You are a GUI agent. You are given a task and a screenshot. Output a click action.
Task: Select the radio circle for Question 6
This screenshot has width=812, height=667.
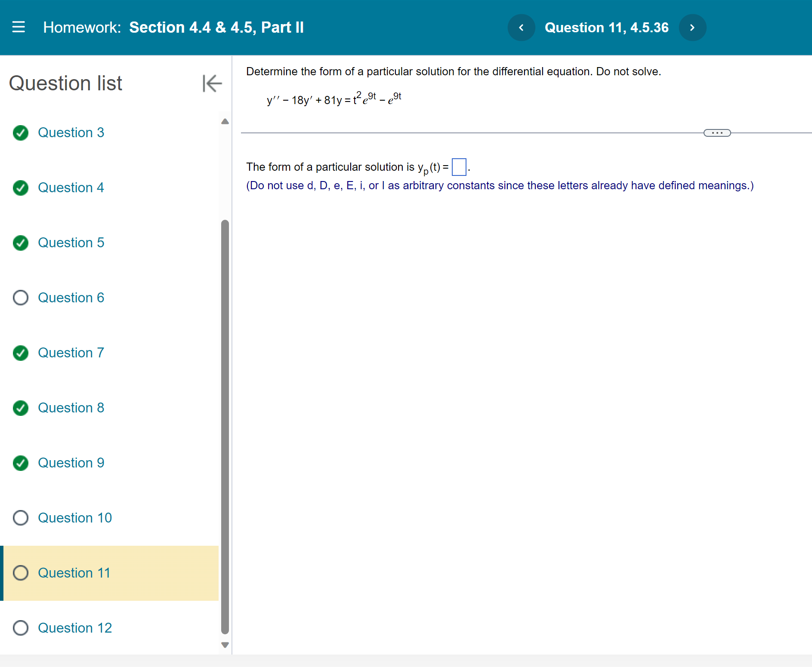(x=20, y=298)
